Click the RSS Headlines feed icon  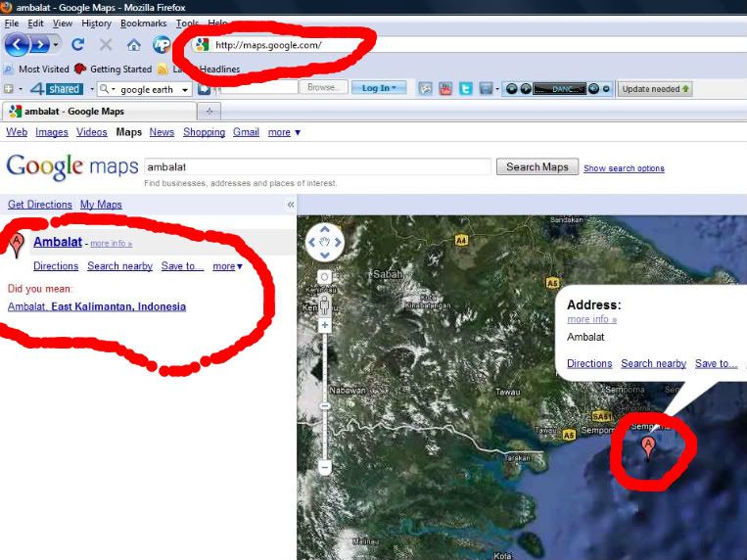pos(163,70)
